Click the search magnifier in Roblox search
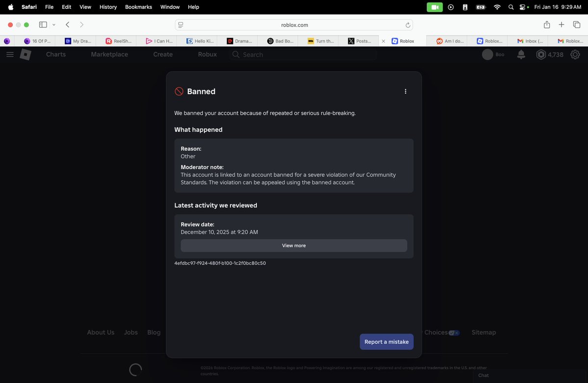The image size is (588, 383). (x=236, y=55)
